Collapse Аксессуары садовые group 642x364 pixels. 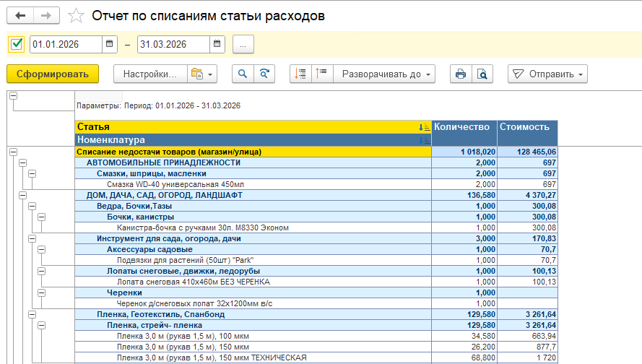[x=42, y=249]
